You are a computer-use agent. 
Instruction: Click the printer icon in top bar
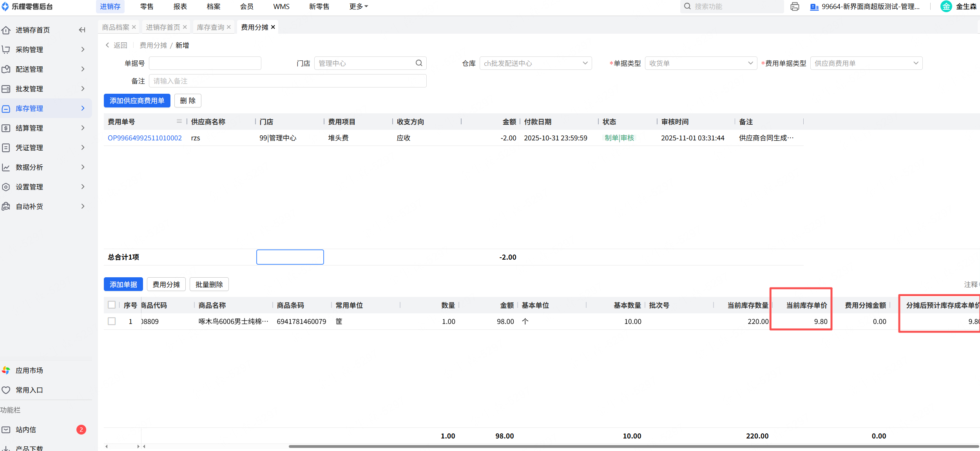[795, 7]
